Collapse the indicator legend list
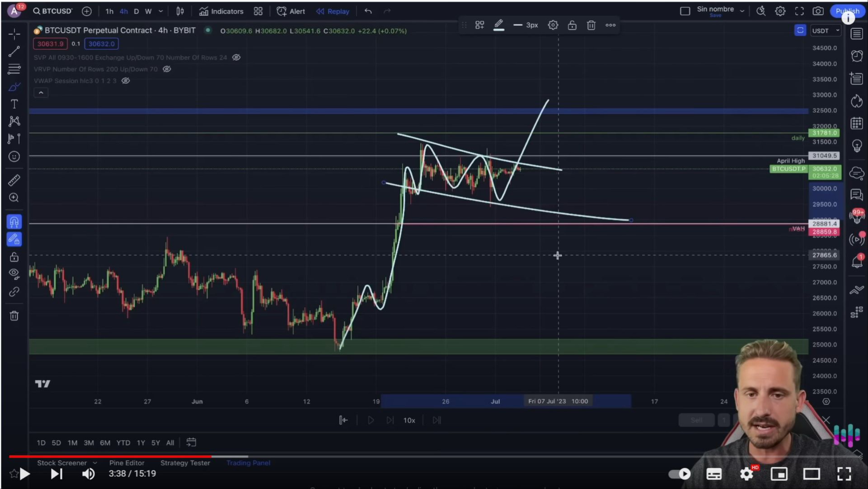 pos(41,93)
